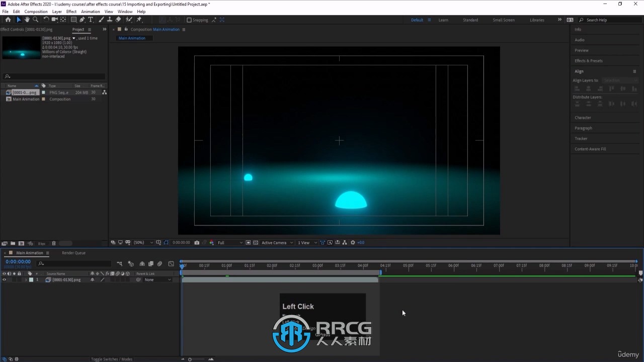644x362 pixels.
Task: Click label color swatch of Main Animation item
Action: (43, 99)
